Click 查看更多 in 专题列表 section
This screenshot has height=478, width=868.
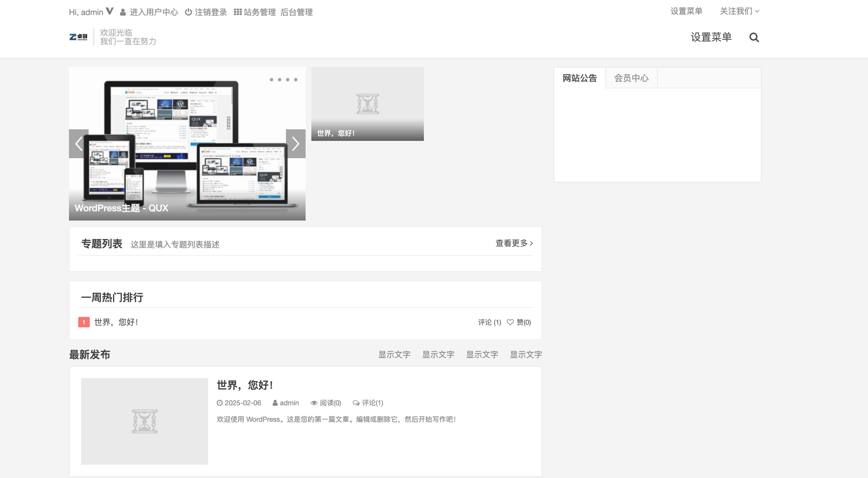pyautogui.click(x=514, y=243)
